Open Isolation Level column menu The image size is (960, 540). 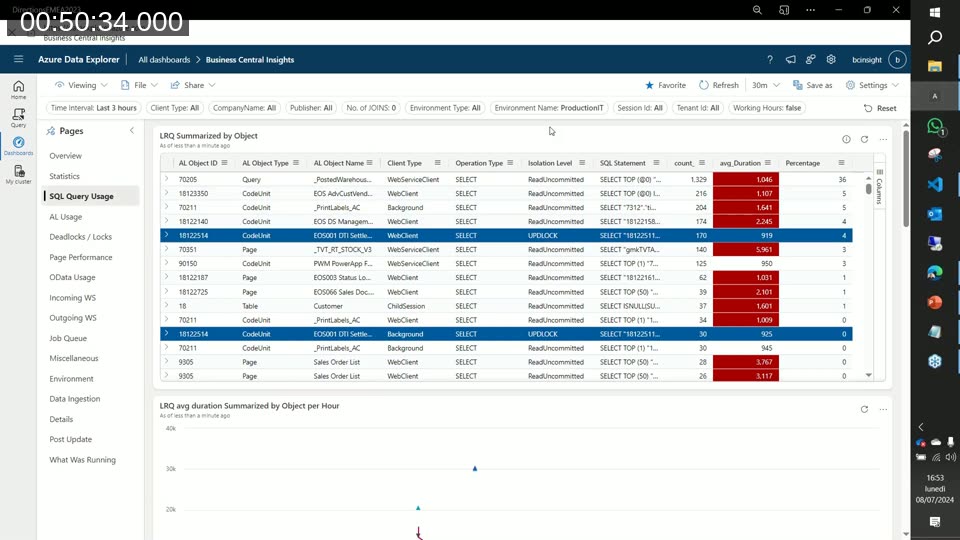click(x=582, y=163)
